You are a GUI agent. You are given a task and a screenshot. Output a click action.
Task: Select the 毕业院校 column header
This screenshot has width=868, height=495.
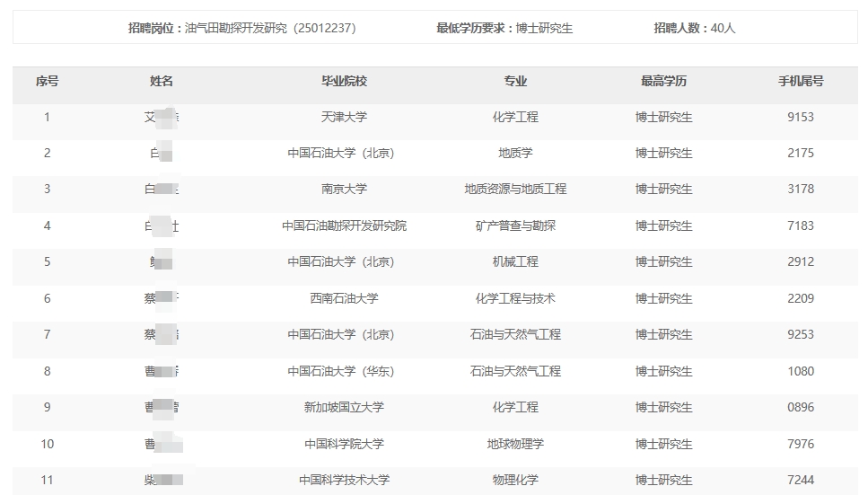[x=344, y=81]
